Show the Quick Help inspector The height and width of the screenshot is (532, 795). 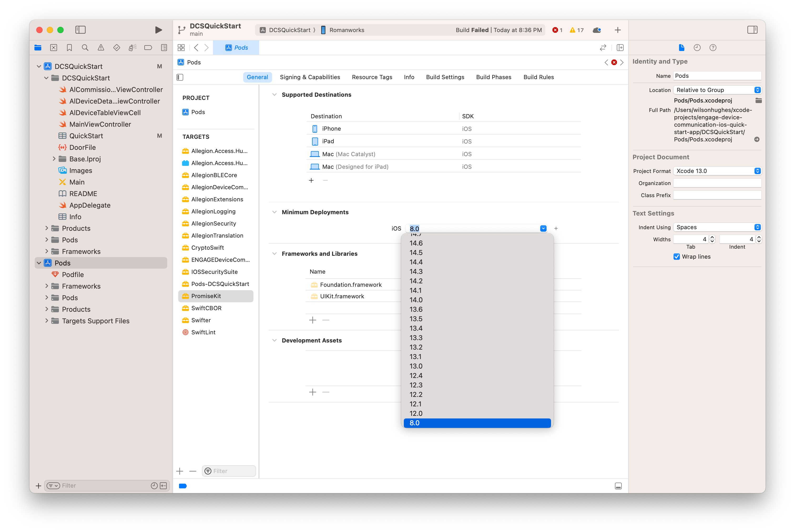[713, 48]
